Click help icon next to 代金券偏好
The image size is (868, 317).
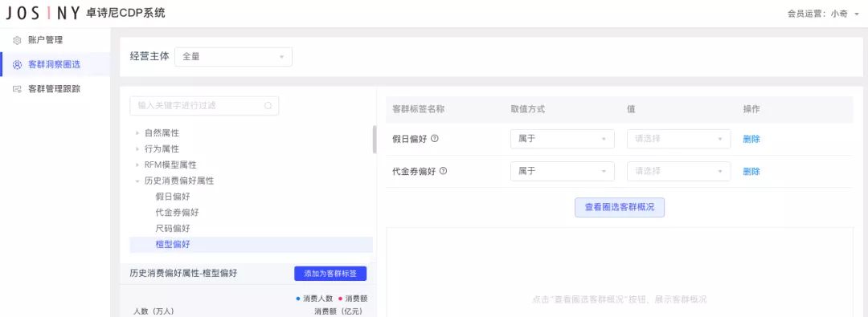(x=443, y=171)
